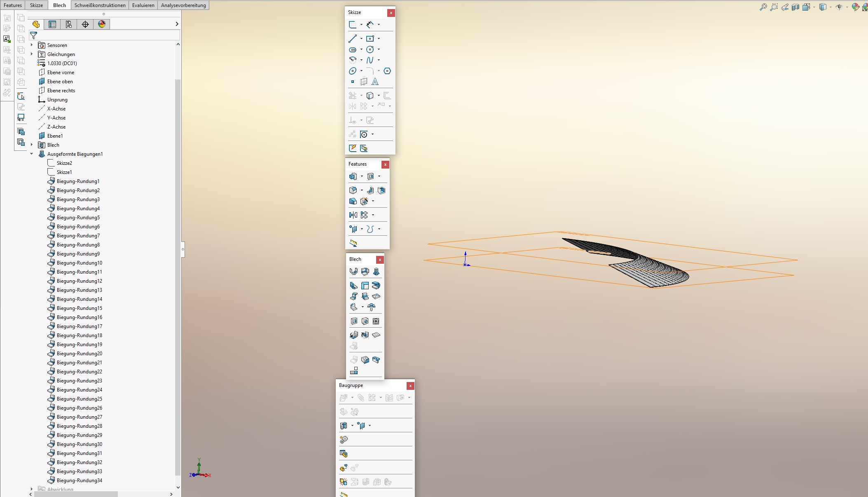The image size is (868, 497).
Task: Close the floating Skizze toolbar
Action: [x=391, y=13]
